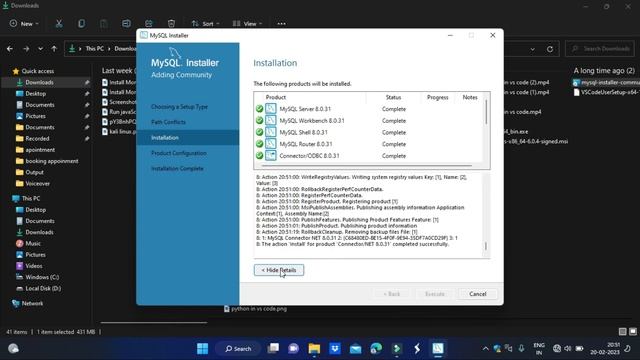Open Windows Start menu
The width and height of the screenshot is (640, 360).
(x=202, y=349)
